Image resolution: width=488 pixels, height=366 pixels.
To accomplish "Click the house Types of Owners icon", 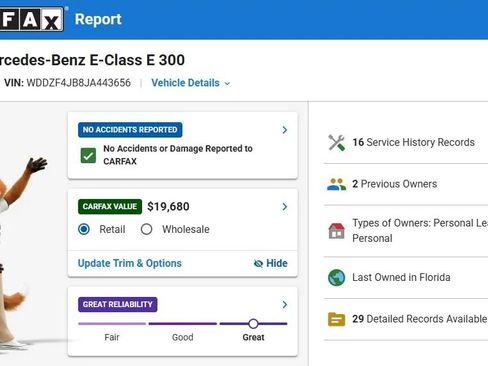I will point(336,231).
